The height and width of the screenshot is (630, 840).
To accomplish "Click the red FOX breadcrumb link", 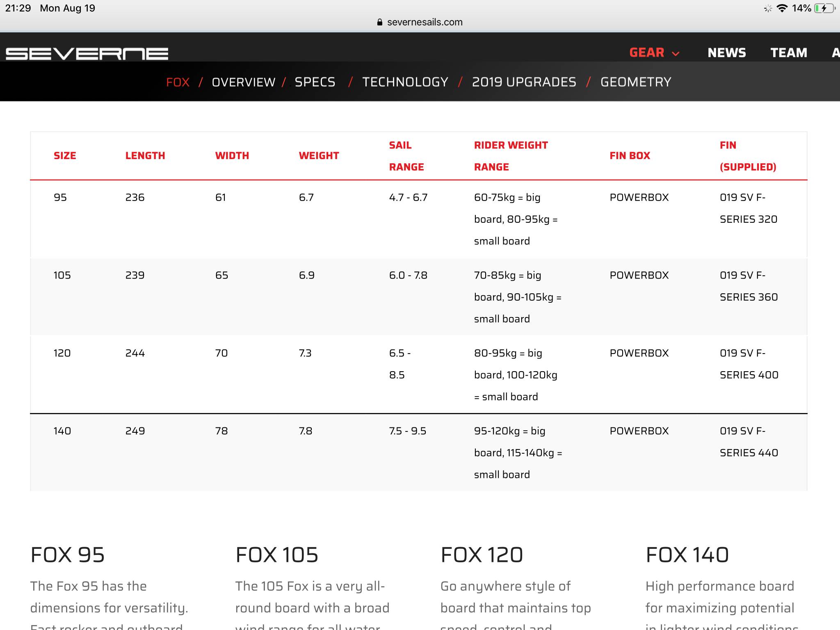I will point(178,82).
